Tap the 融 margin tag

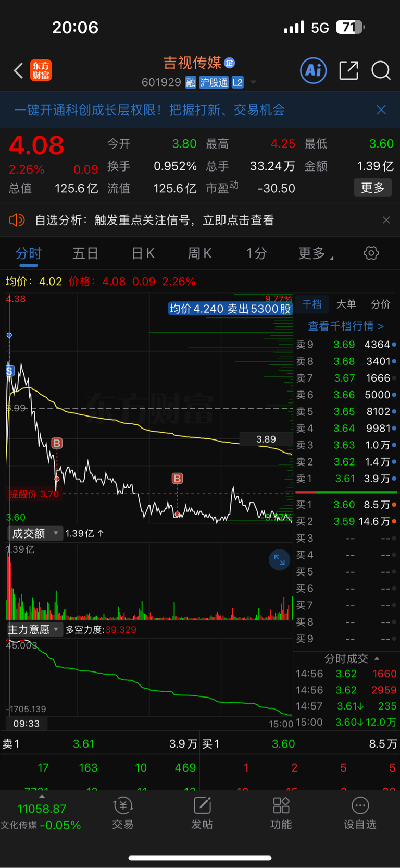(x=190, y=82)
